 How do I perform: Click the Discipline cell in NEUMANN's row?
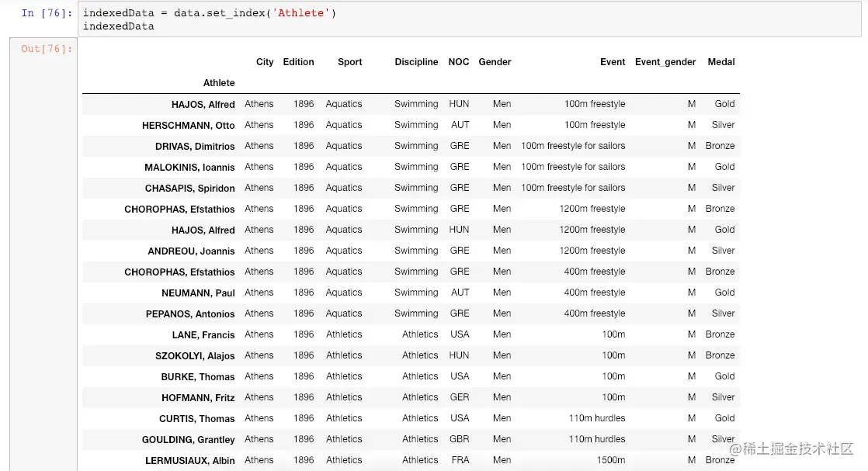[416, 293]
